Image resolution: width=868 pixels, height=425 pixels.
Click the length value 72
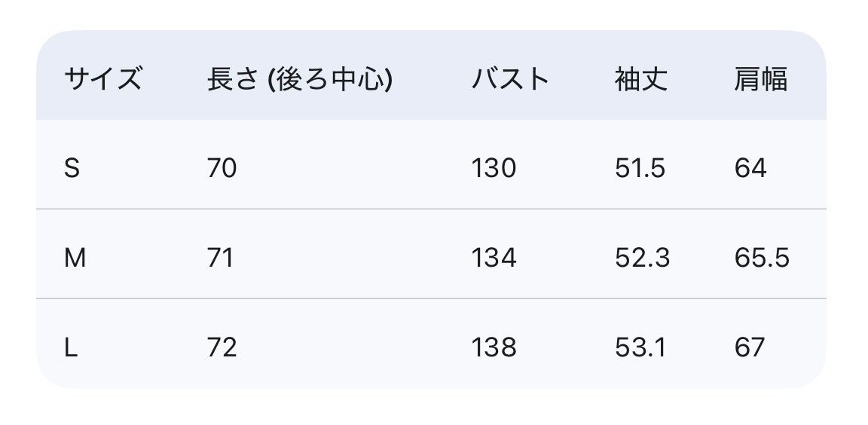(x=222, y=347)
